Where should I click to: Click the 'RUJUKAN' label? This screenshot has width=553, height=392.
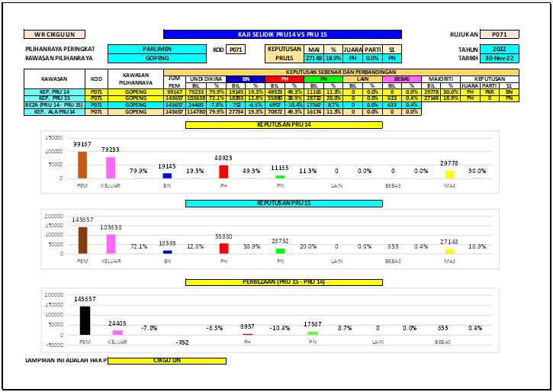pyautogui.click(x=464, y=34)
